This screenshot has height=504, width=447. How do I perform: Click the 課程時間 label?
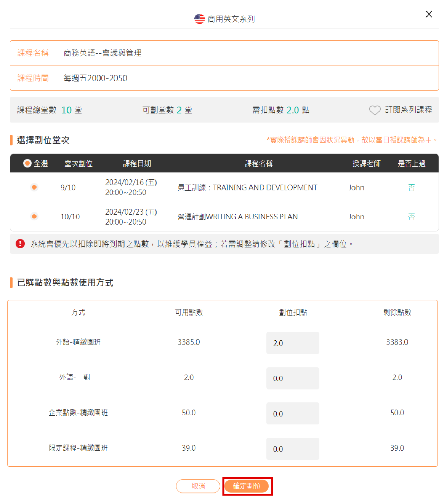pos(33,78)
